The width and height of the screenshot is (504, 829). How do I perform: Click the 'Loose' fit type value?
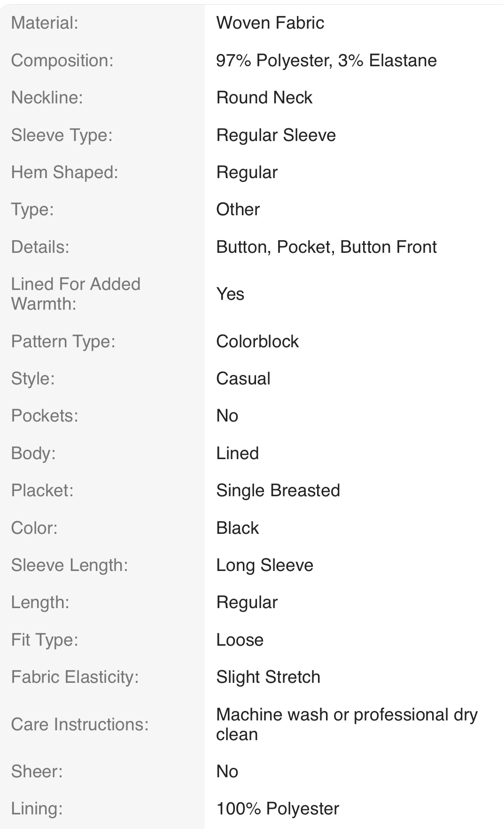pyautogui.click(x=240, y=640)
